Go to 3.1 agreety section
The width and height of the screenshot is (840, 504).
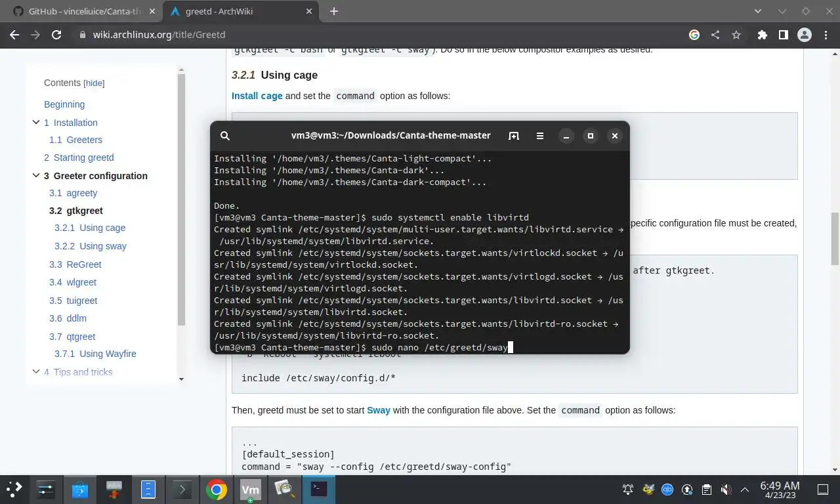73,193
